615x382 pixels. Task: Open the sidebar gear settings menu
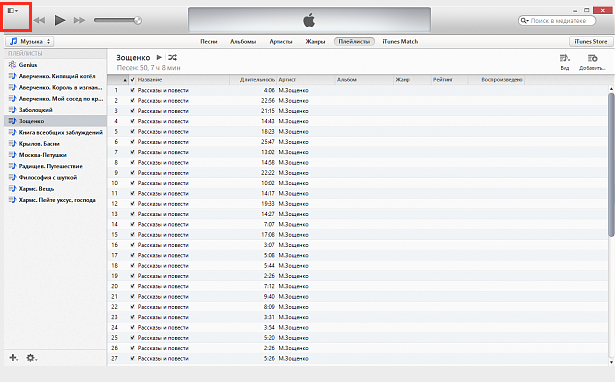(31, 358)
